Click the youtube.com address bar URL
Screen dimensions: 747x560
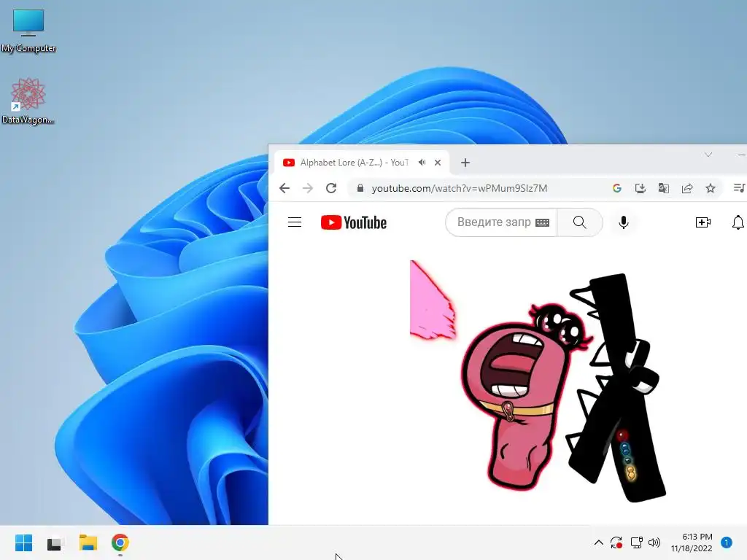coord(460,188)
